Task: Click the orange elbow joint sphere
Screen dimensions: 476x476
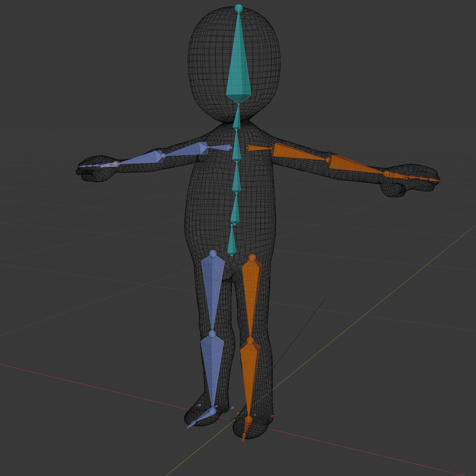Action: pyautogui.click(x=328, y=160)
